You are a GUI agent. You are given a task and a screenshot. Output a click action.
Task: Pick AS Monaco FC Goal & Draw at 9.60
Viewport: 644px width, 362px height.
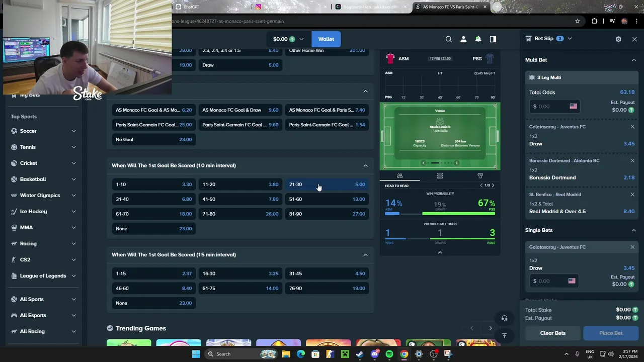pos(240,110)
